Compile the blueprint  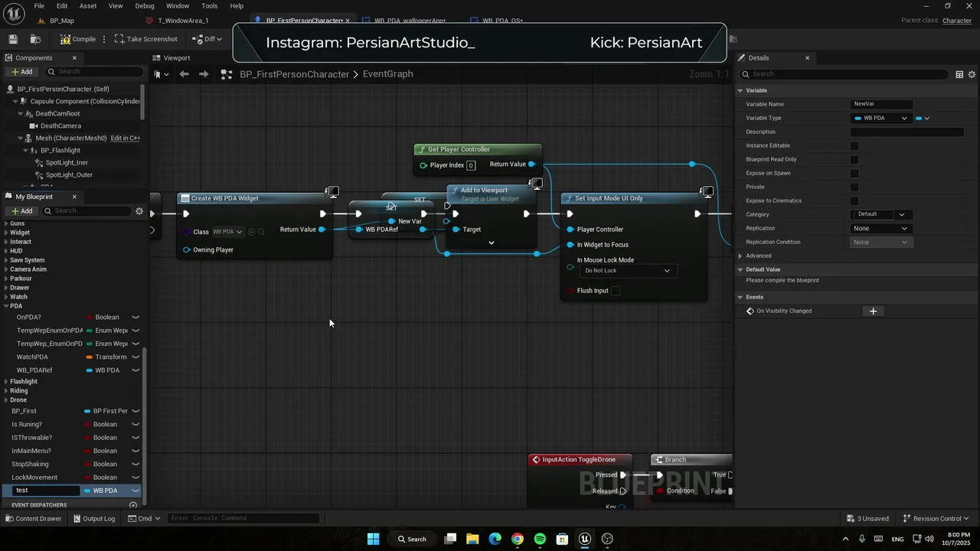[78, 39]
